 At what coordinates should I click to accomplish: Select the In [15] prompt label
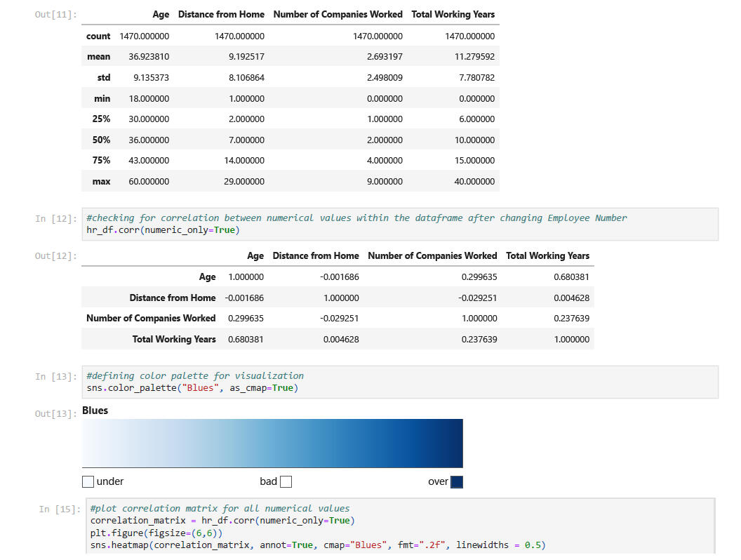(x=60, y=509)
